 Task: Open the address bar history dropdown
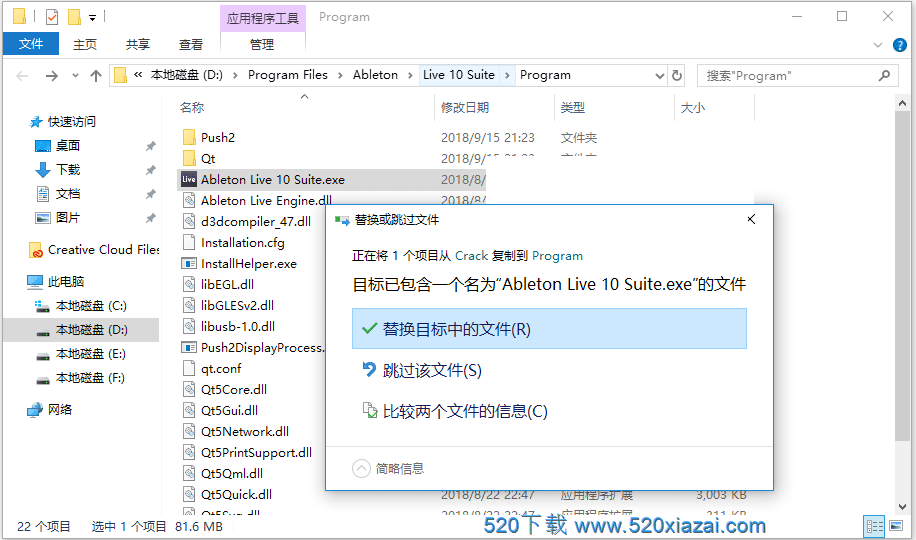pyautogui.click(x=660, y=75)
